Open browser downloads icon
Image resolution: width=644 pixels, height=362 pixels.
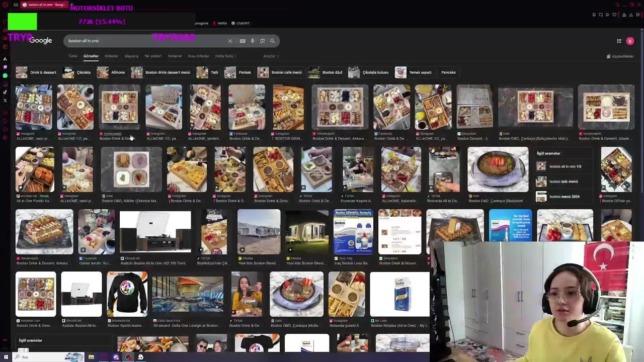(631, 15)
